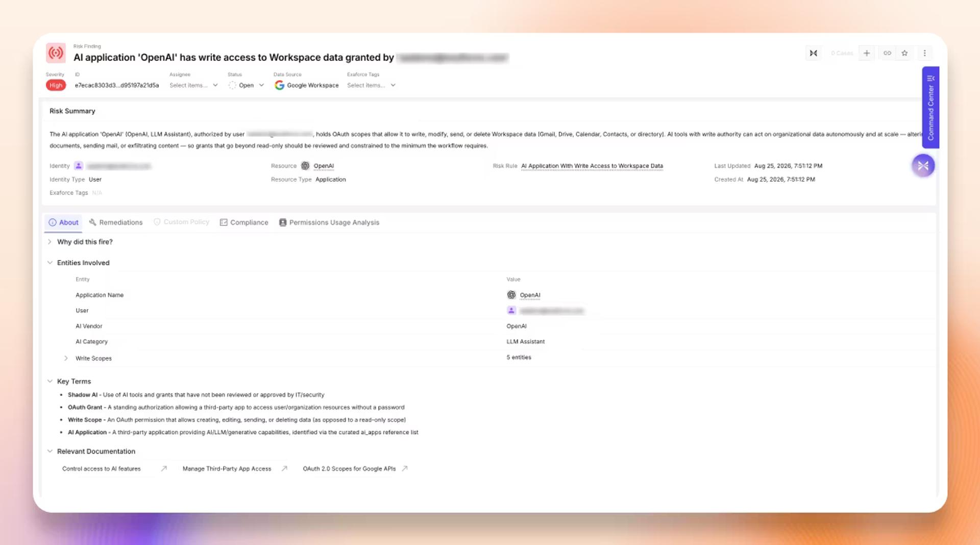Click the Write Scope key term
The image size is (980, 545).
85,420
